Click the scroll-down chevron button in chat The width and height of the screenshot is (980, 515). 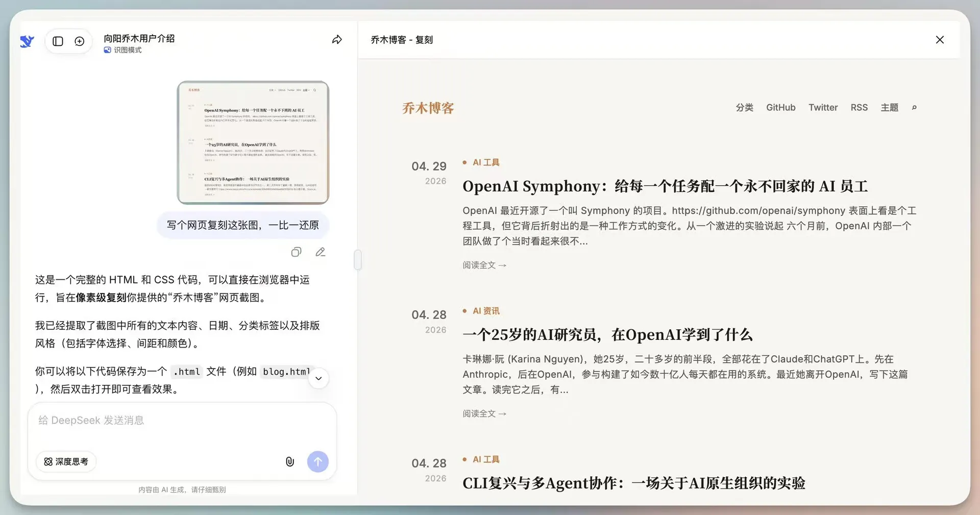(318, 379)
